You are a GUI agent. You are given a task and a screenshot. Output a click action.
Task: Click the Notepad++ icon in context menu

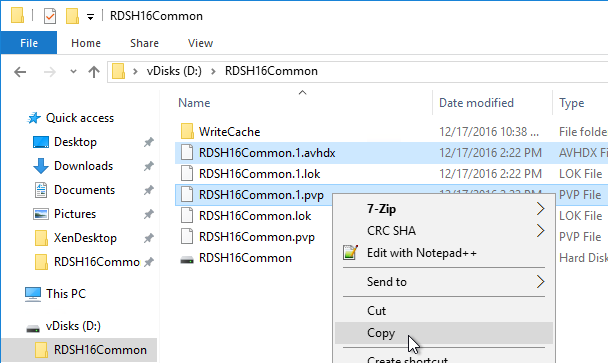(350, 253)
